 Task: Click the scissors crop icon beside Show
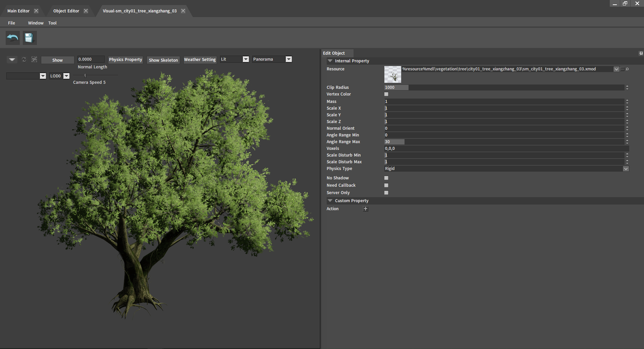(34, 59)
